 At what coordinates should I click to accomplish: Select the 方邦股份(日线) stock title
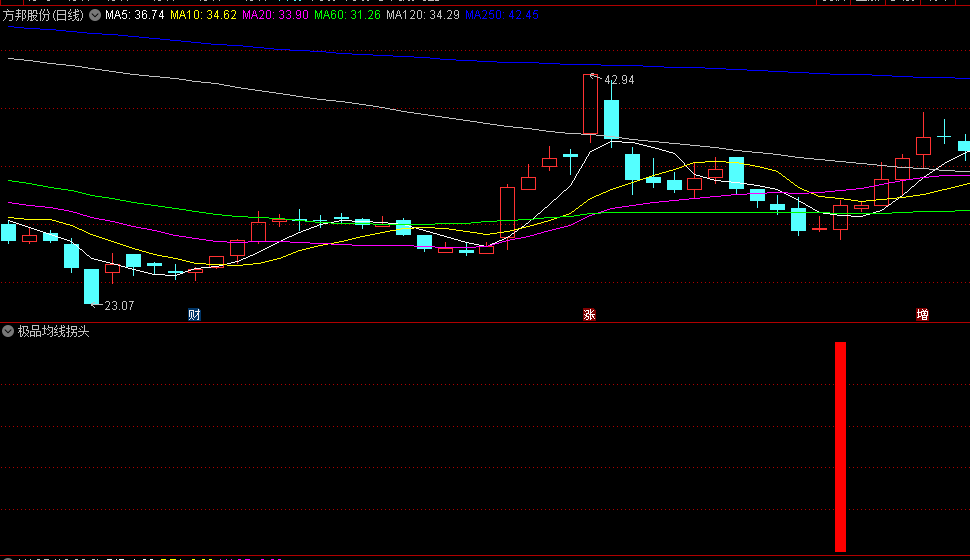[x=43, y=15]
